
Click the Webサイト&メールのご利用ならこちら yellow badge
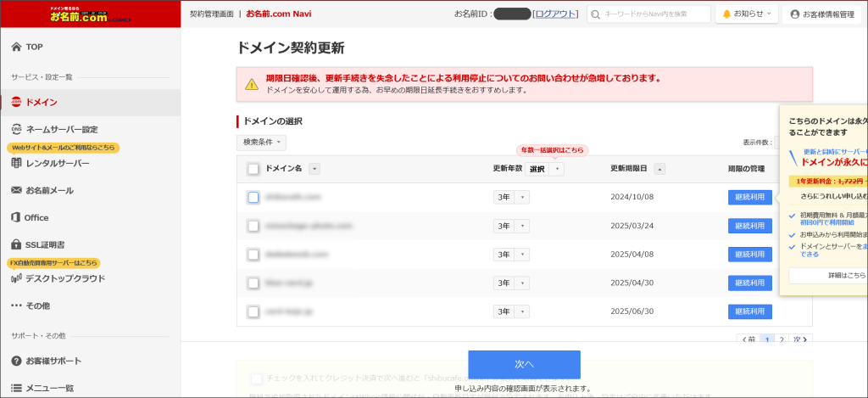[x=63, y=148]
